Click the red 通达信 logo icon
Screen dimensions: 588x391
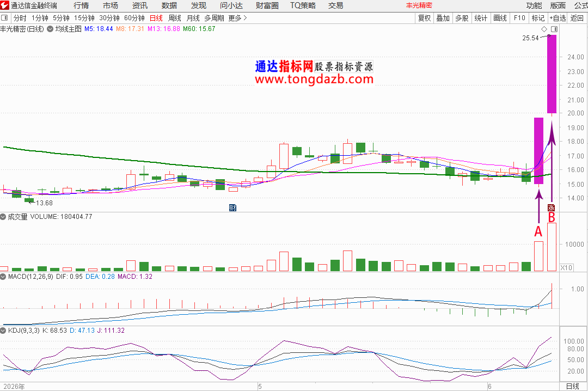[x=4, y=5]
